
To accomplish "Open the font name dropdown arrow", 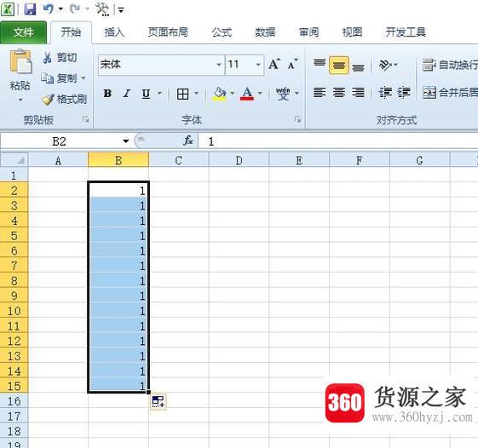I will click(x=219, y=65).
